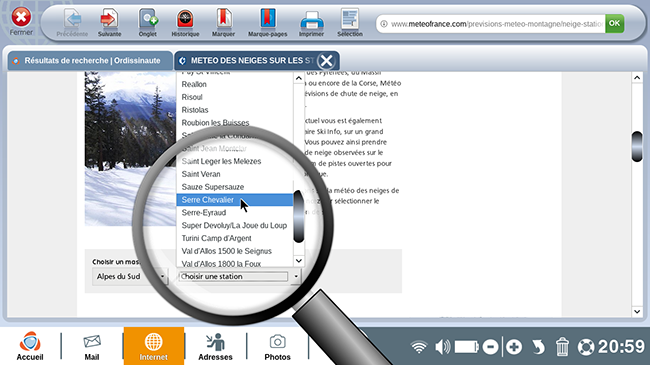Go back with the Précédente arrow
The width and height of the screenshot is (650, 365).
[72, 23]
